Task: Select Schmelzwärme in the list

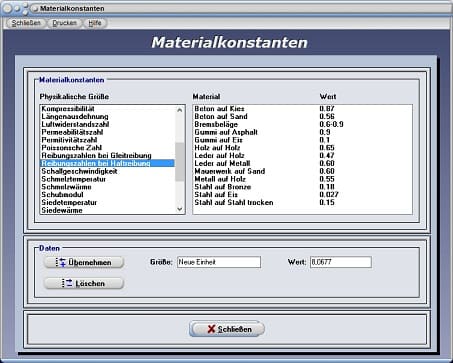Action: click(107, 187)
